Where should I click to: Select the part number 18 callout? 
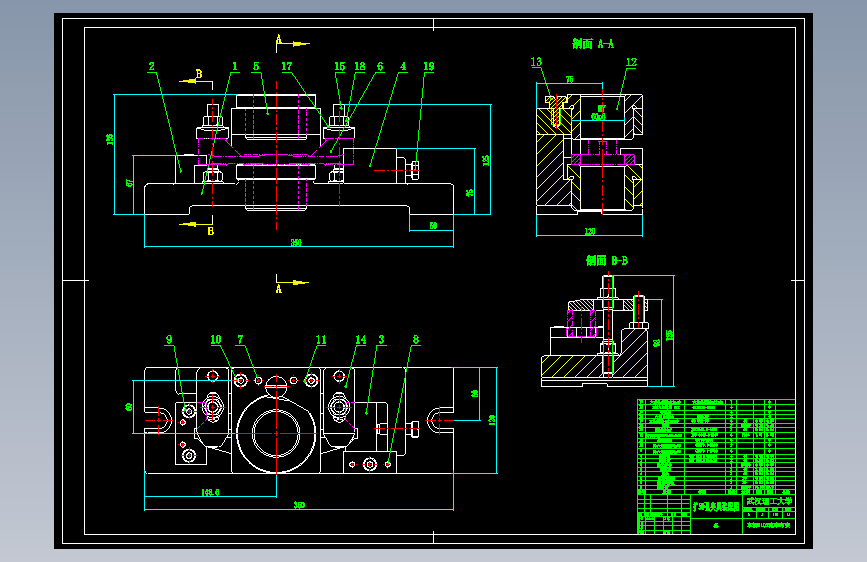point(360,66)
